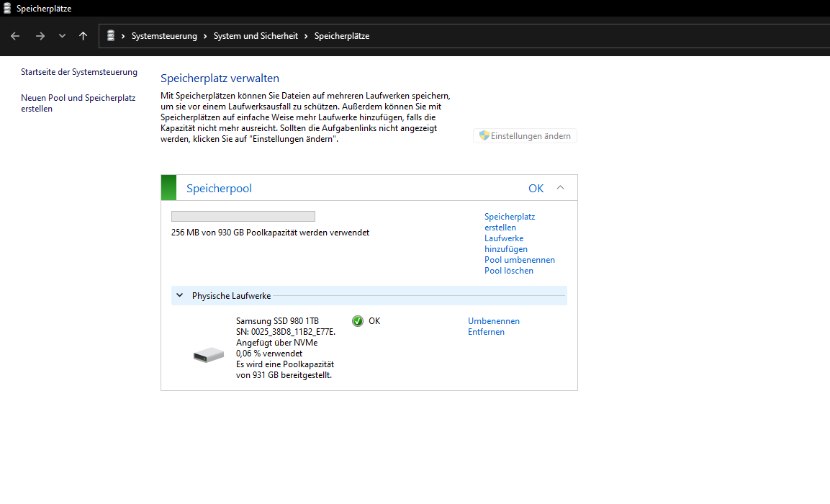Go up one level with up arrow
Image resolution: width=830 pixels, height=504 pixels.
point(83,36)
